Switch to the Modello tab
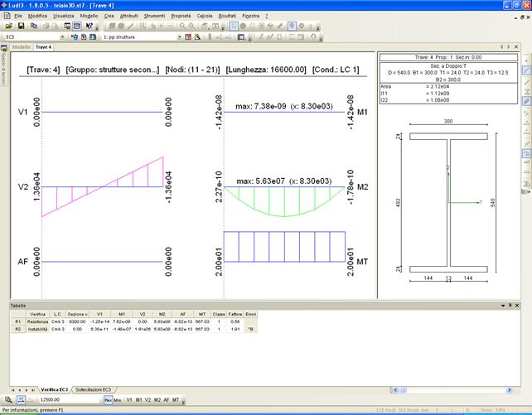Image resolution: width=532 pixels, height=415 pixels. 22,47
